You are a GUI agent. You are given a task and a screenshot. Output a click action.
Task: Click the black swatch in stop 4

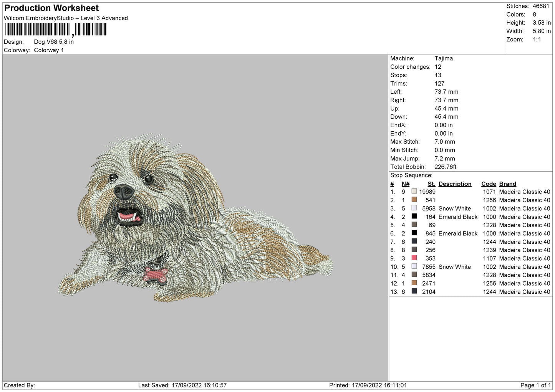414,216
